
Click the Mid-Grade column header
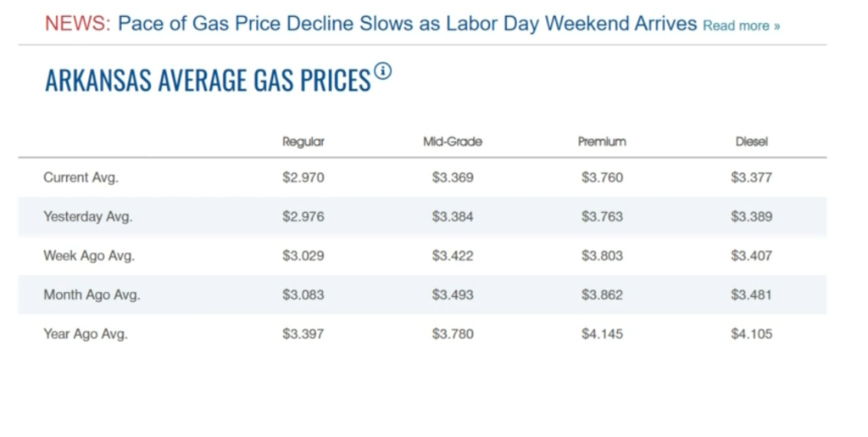(x=453, y=142)
